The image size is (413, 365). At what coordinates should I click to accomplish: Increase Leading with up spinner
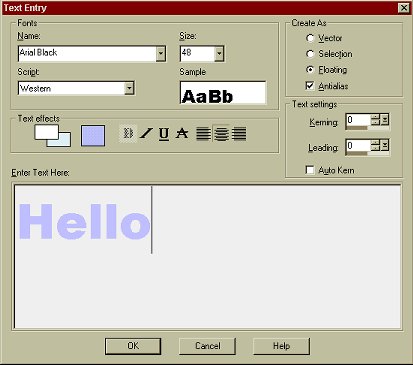[x=376, y=142]
